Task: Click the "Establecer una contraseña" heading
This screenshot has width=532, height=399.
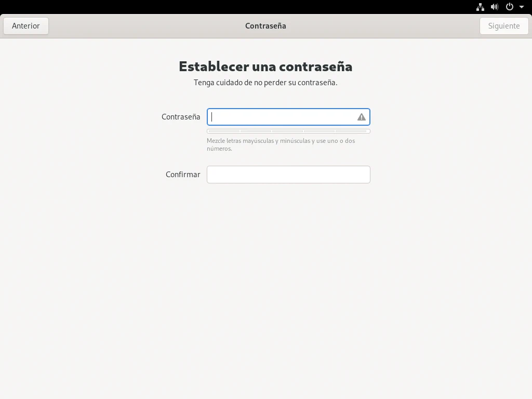Action: (265, 66)
